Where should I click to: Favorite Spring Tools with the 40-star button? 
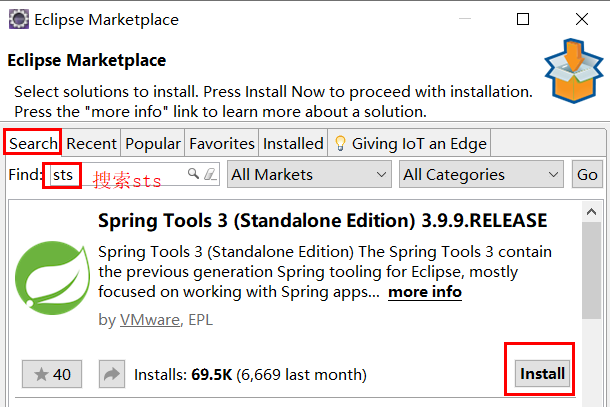52,375
